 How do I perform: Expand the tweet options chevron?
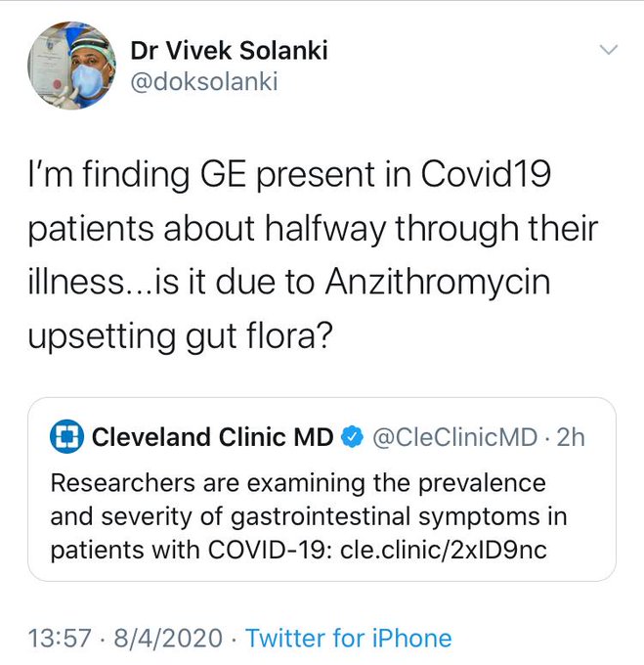[x=610, y=48]
